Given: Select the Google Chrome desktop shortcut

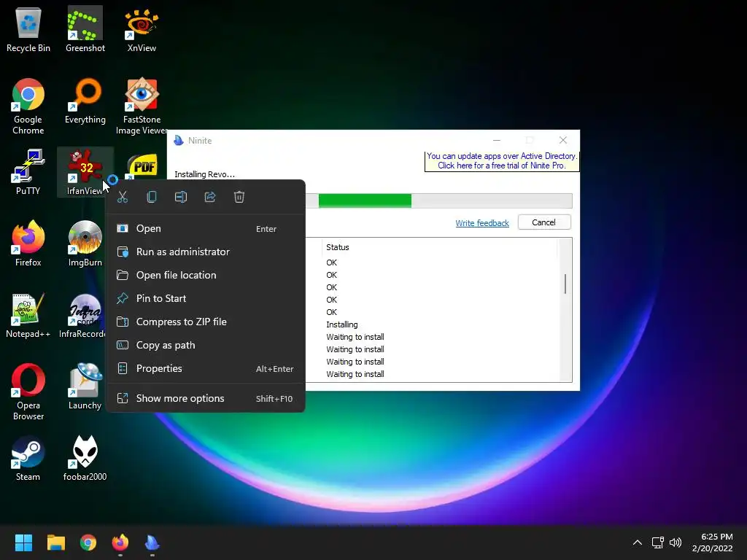Looking at the screenshot, I should coord(28,106).
